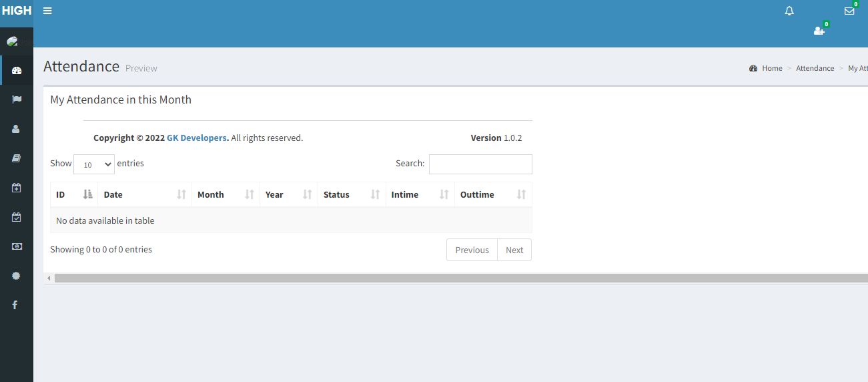Toggle the hamburger sidebar menu
This screenshot has width=868, height=382.
(x=47, y=11)
